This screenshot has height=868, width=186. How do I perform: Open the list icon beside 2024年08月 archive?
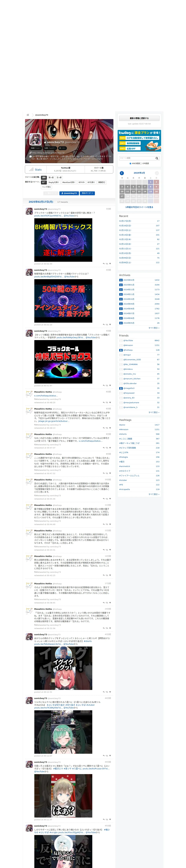click(121, 309)
